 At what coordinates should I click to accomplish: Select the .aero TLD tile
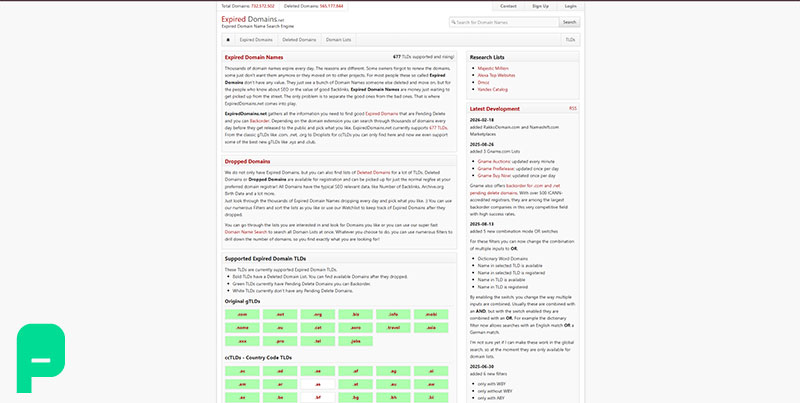(355, 328)
